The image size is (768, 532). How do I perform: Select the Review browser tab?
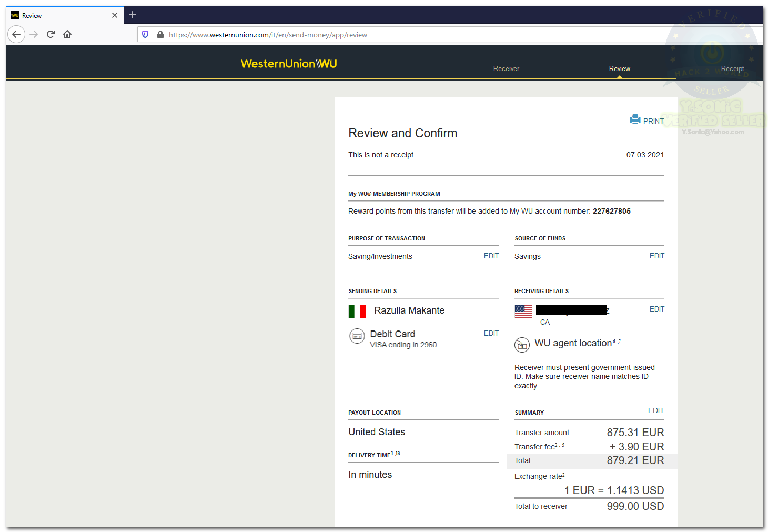64,15
